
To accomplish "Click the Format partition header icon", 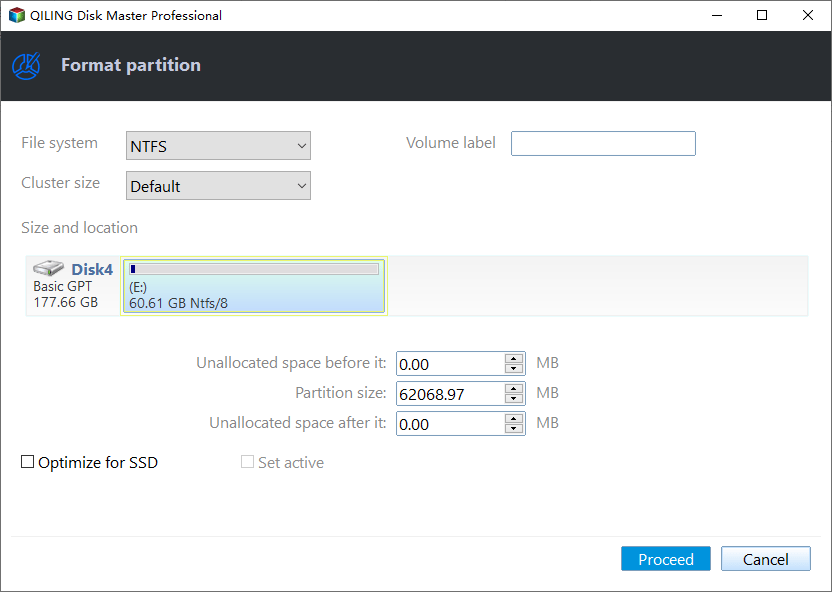I will 26,66.
